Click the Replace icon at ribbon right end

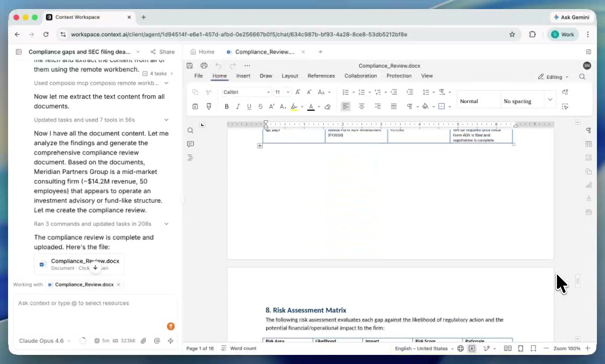(x=565, y=92)
